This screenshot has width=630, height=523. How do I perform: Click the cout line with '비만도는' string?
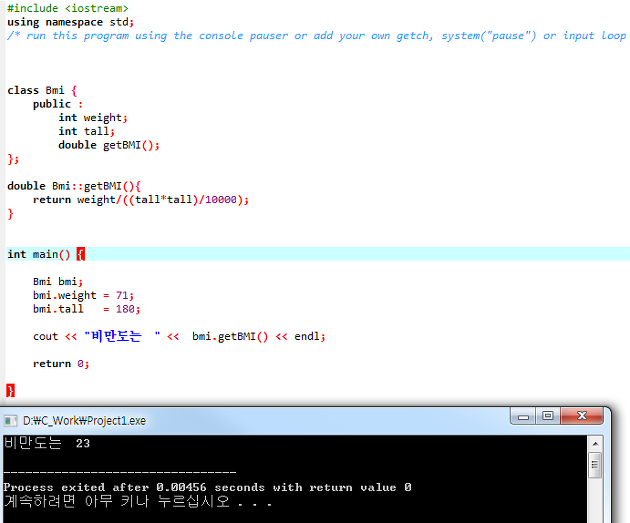tap(179, 336)
